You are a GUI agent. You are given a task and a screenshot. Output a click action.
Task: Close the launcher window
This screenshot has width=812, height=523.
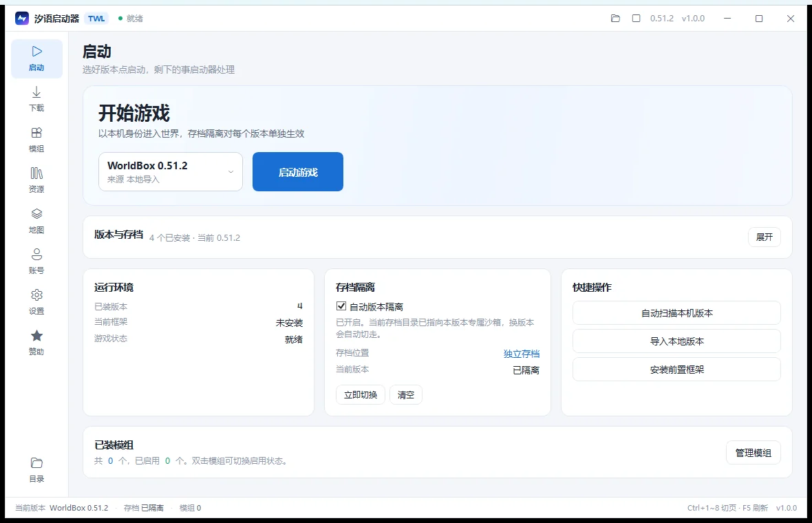790,19
